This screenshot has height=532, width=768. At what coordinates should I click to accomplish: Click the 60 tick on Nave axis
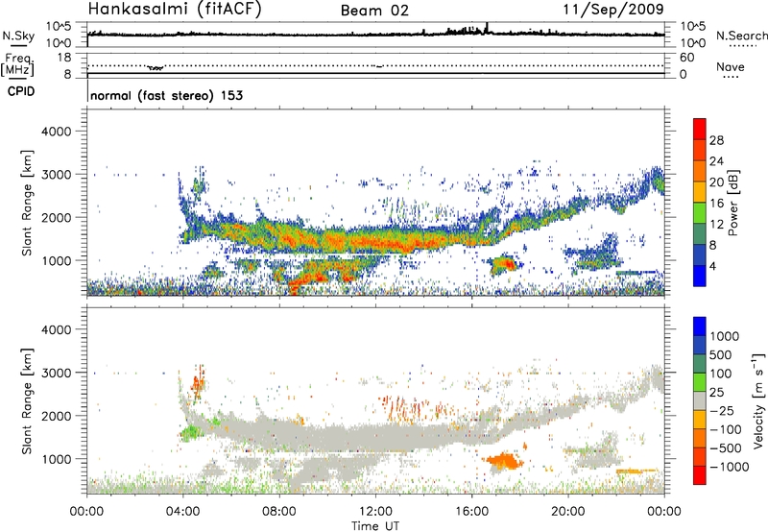686,58
